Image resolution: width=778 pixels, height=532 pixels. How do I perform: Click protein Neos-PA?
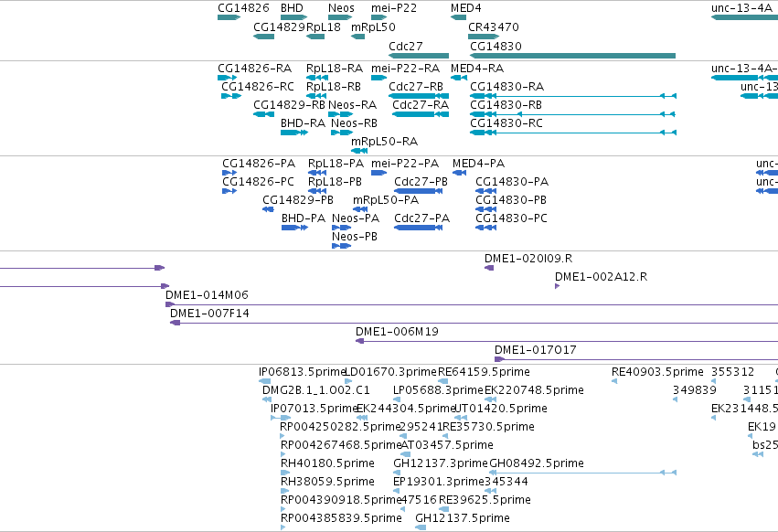[341, 228]
